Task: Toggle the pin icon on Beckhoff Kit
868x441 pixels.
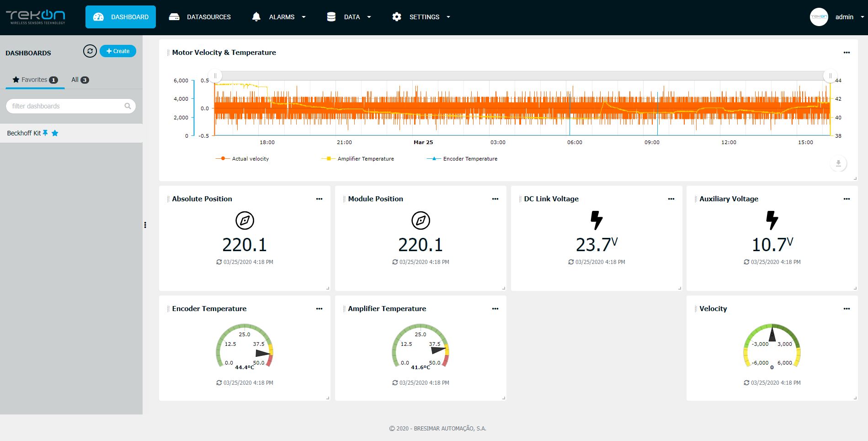Action: [45, 133]
